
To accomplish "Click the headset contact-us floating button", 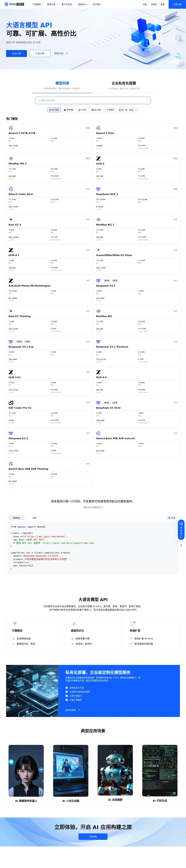I will (x=181, y=530).
